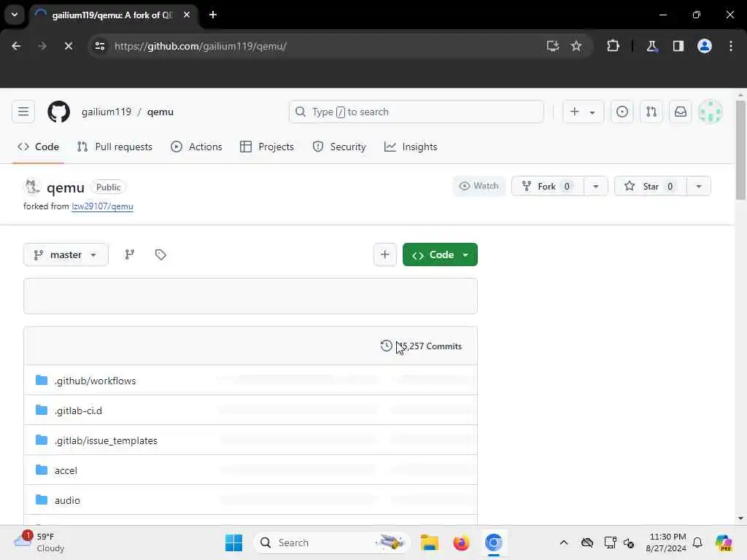This screenshot has width=747, height=560.
Task: Expand the green Code dropdown
Action: 440,254
